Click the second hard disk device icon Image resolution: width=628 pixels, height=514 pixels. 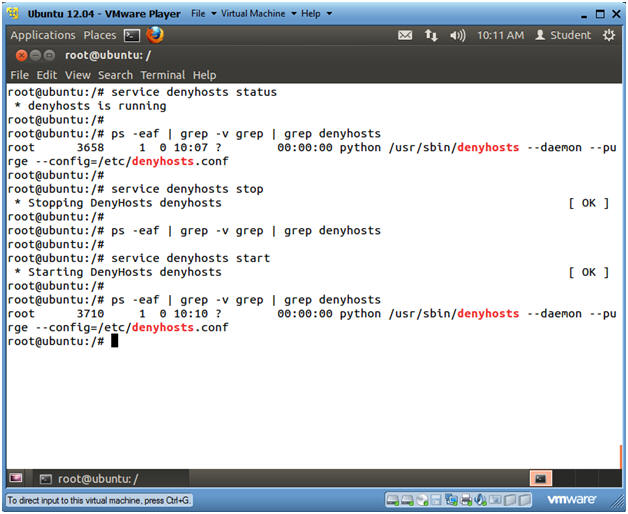pos(407,500)
